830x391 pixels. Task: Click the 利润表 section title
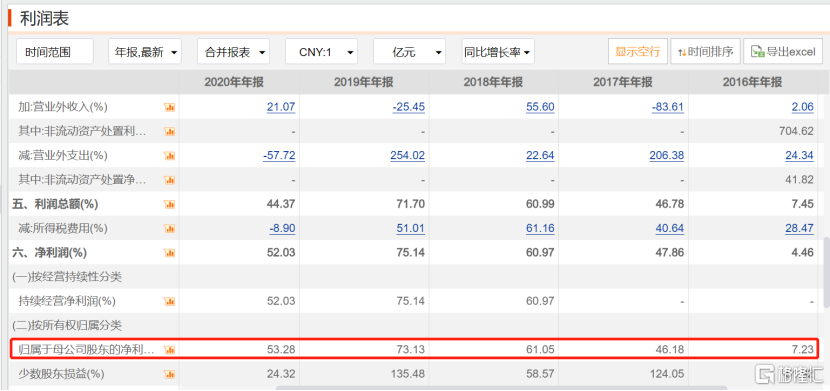44,18
